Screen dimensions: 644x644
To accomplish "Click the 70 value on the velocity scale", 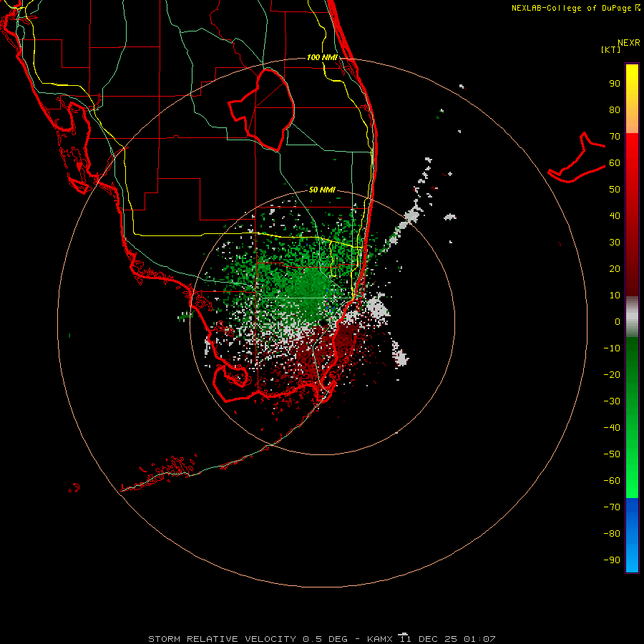I will click(x=615, y=137).
